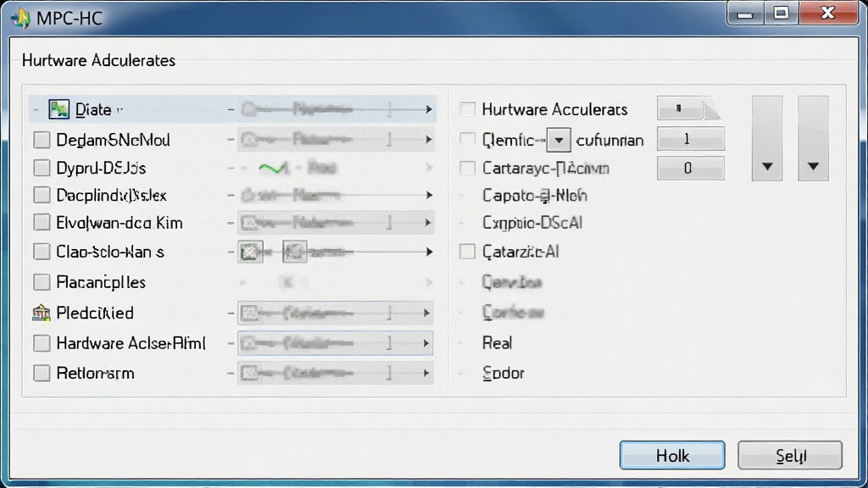This screenshot has height=488, width=868.
Task: Click the value field showing 0
Action: click(690, 168)
